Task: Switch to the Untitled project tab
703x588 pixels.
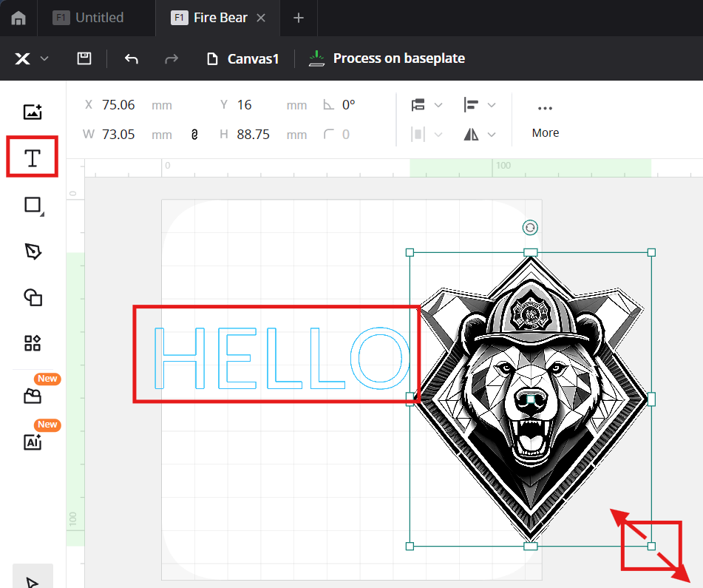Action: (x=88, y=18)
